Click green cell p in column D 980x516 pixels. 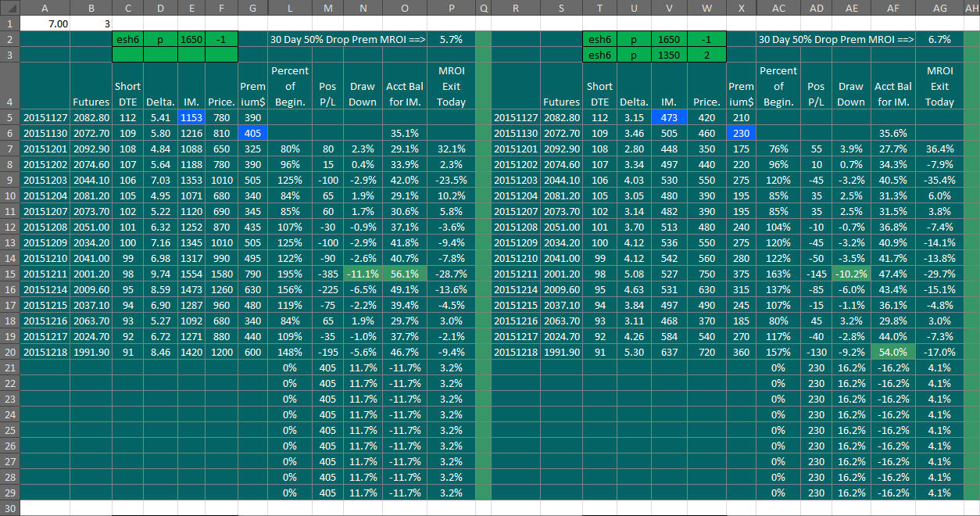160,39
